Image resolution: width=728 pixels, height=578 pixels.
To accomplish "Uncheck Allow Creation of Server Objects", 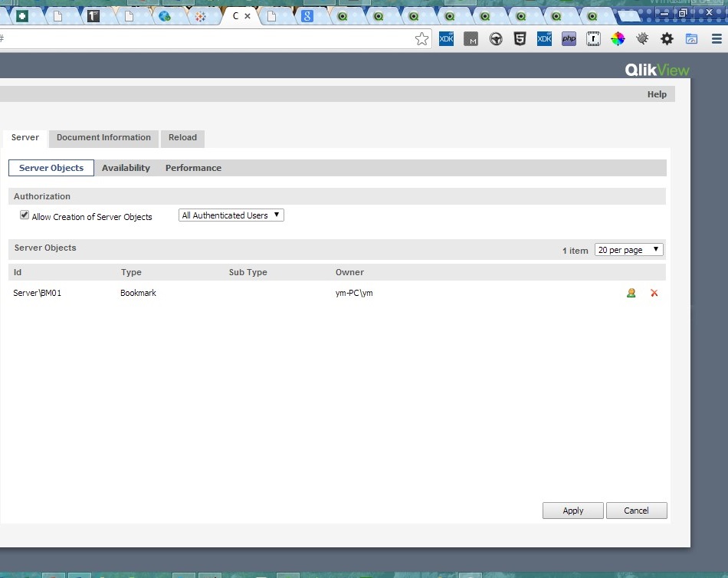I will point(25,215).
